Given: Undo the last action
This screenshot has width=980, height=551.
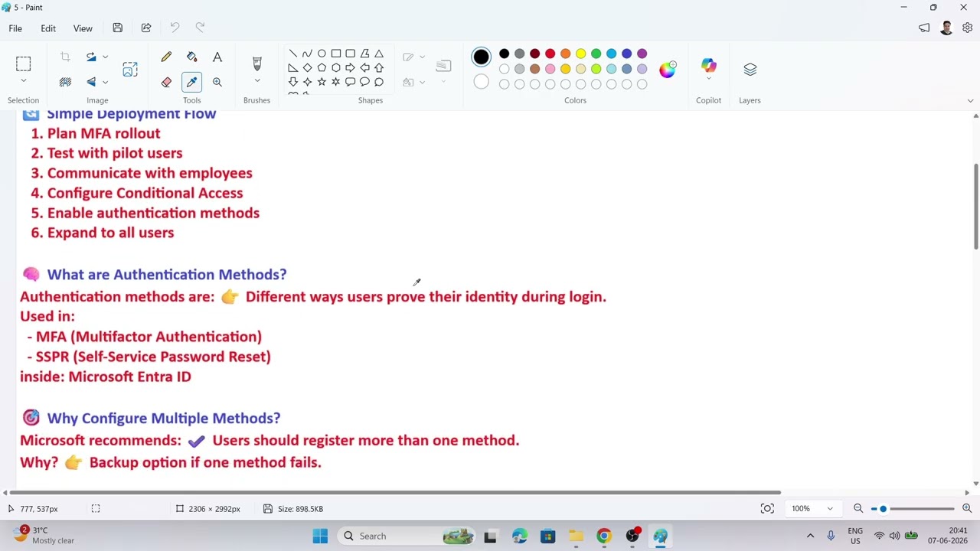Looking at the screenshot, I should pyautogui.click(x=175, y=28).
